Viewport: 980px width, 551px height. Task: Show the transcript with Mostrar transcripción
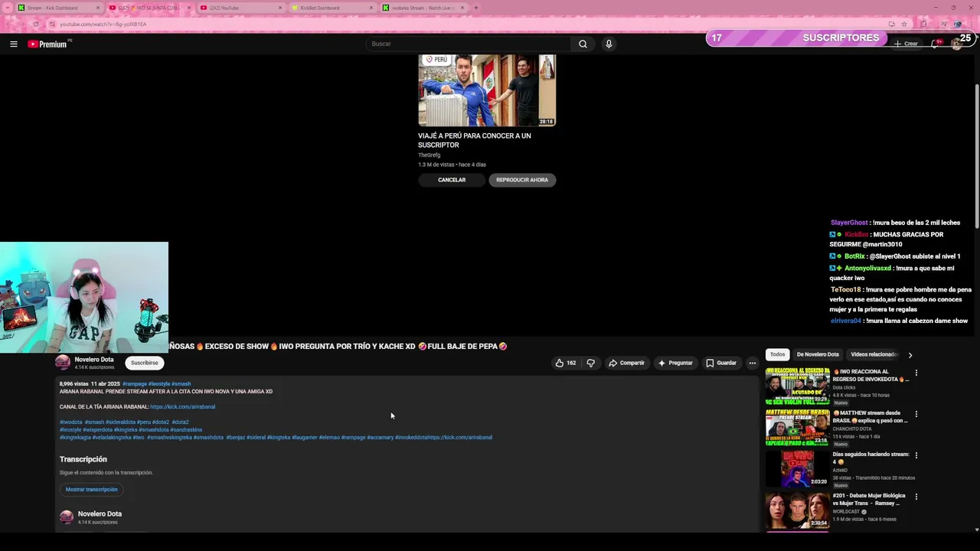[x=92, y=490]
